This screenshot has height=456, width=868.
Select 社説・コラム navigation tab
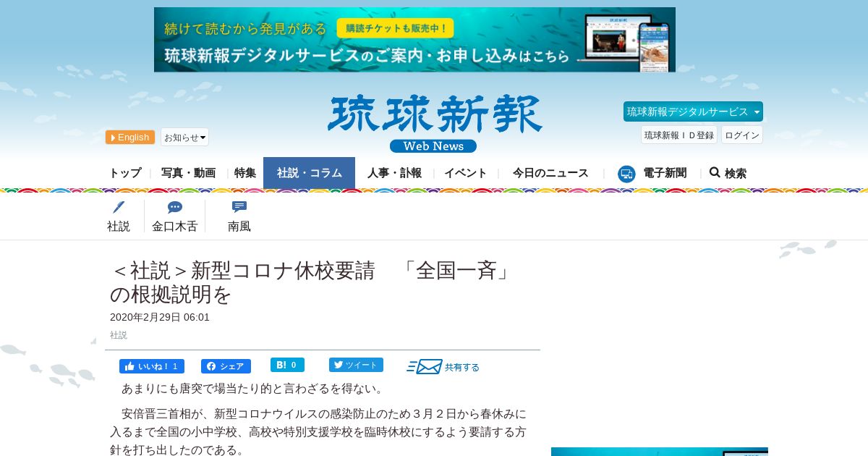[309, 173]
